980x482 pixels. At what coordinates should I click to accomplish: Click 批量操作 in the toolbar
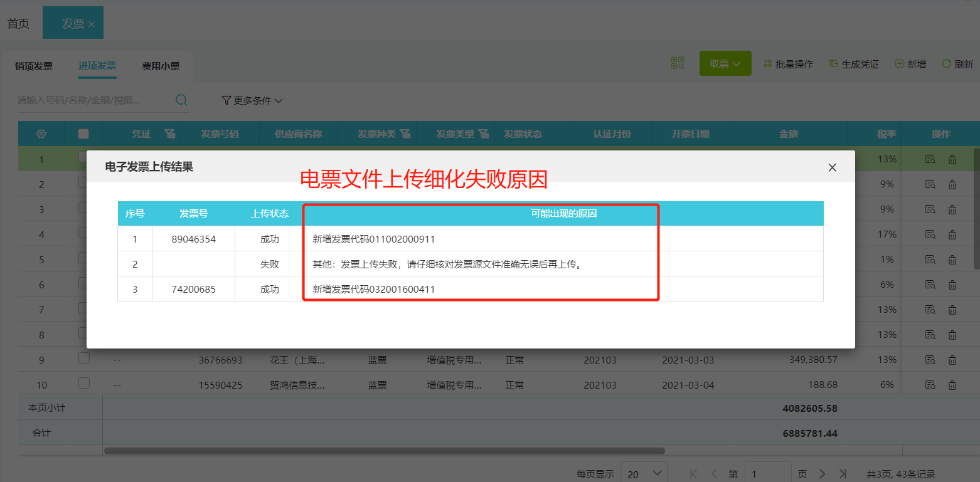click(x=789, y=64)
